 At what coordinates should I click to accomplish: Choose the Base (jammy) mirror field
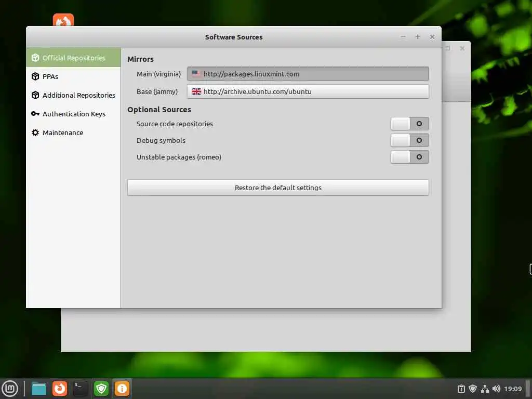coord(308,91)
